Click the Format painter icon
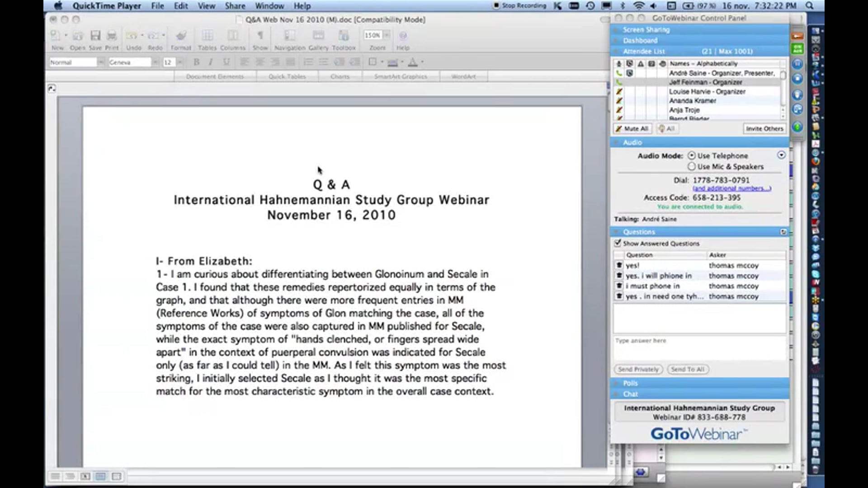868x488 pixels. point(181,36)
